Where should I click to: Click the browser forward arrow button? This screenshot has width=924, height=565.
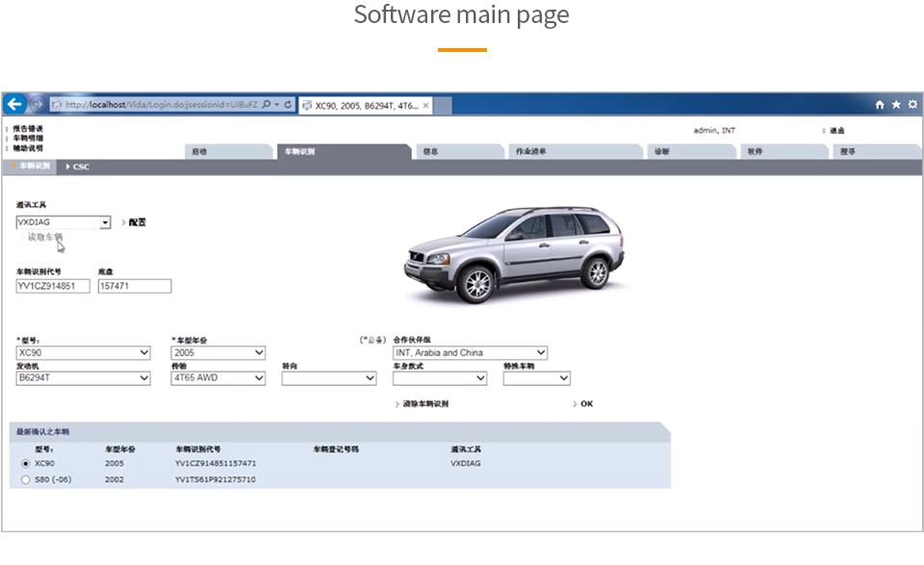pyautogui.click(x=38, y=104)
